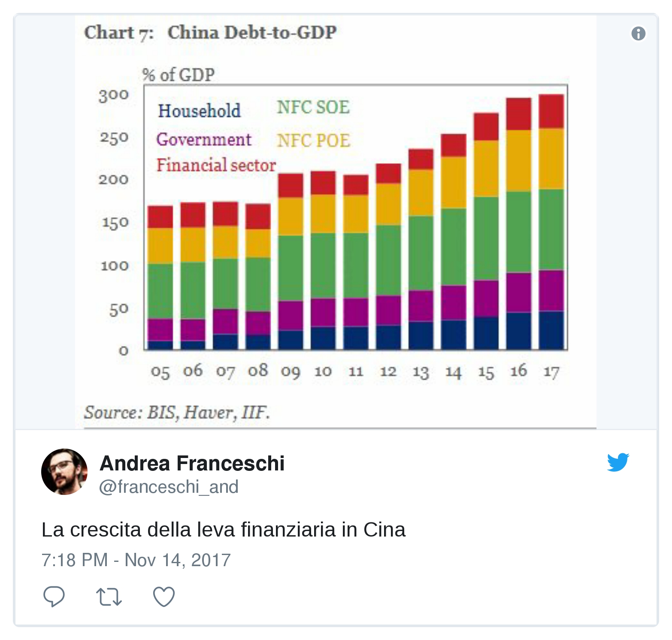Click the red segment of the 17 bar
The image size is (672, 640).
(551, 111)
